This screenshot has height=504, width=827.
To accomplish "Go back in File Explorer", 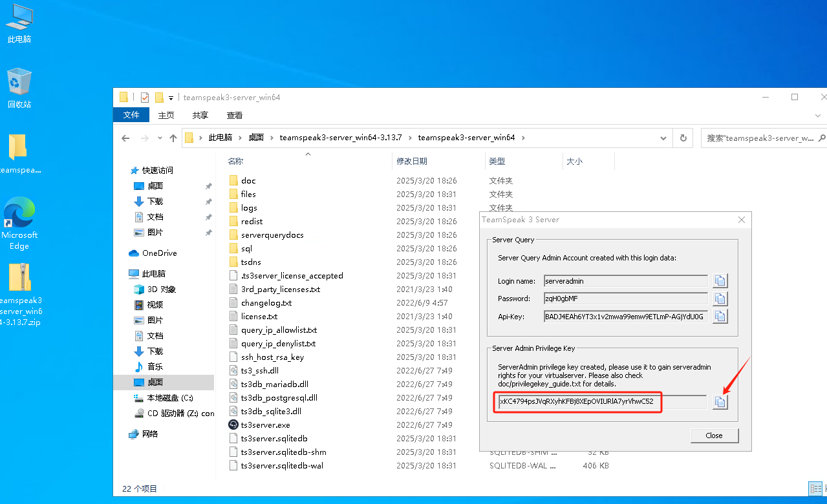I will tap(125, 138).
